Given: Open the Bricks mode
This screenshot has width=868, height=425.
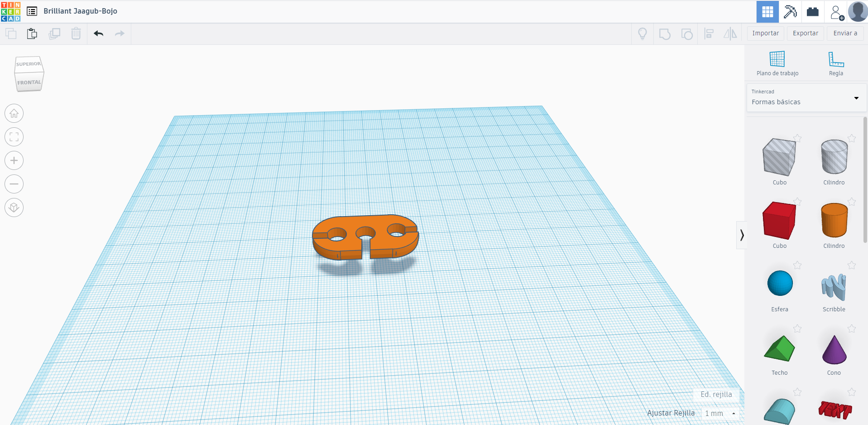Looking at the screenshot, I should point(813,12).
